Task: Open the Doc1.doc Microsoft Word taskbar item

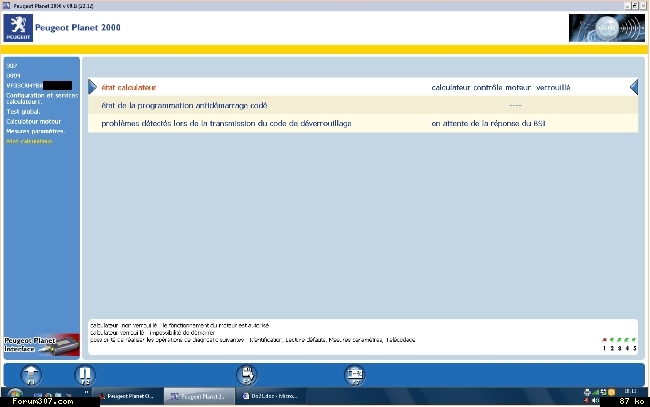Action: pyautogui.click(x=265, y=397)
